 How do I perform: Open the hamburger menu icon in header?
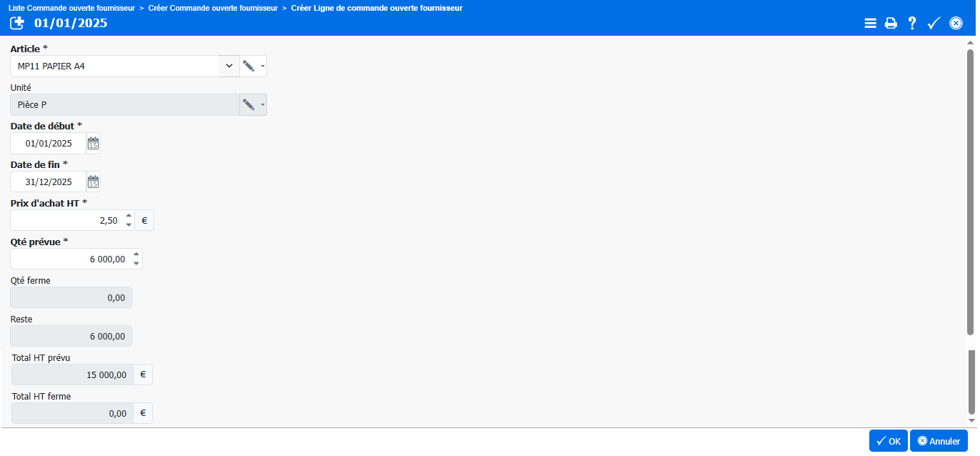tap(870, 23)
